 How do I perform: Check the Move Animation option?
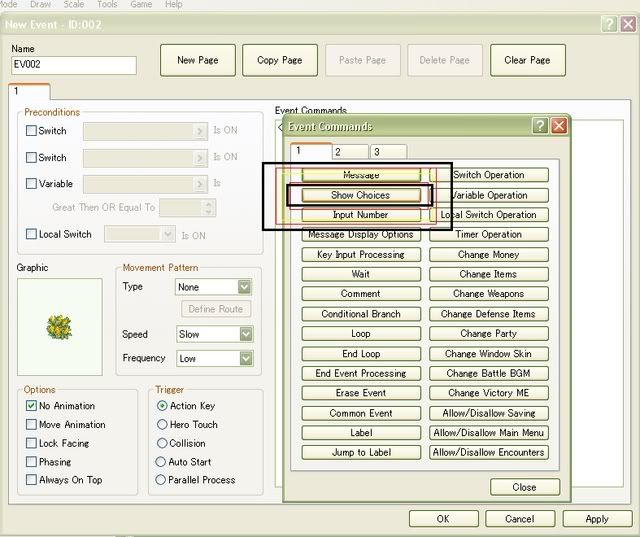[31, 424]
